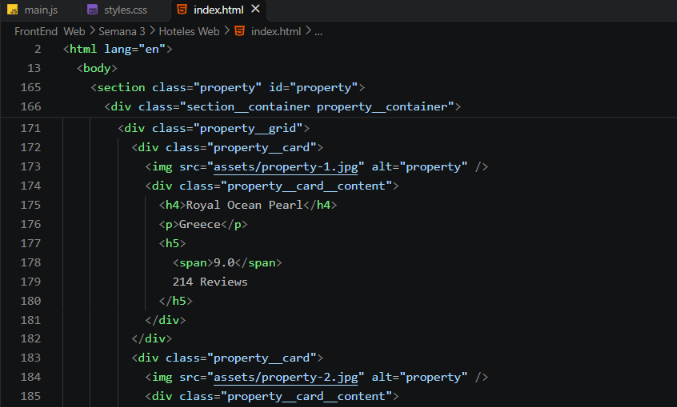Viewport: 677px width, 407px height.
Task: Click alt attribute on line 184
Action: pos(419,377)
